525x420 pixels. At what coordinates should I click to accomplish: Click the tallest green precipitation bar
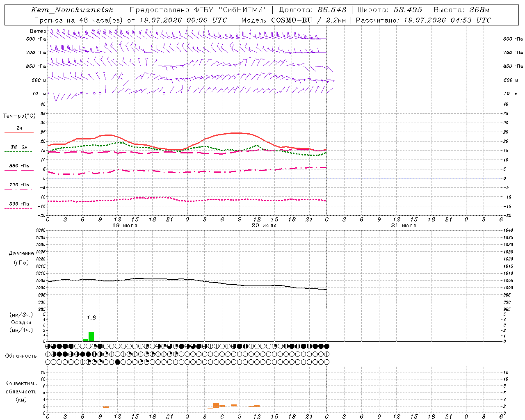(x=91, y=337)
